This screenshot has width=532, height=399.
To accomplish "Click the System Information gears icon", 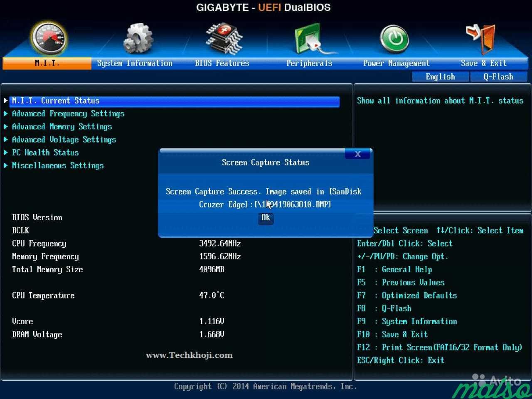I will pos(138,39).
